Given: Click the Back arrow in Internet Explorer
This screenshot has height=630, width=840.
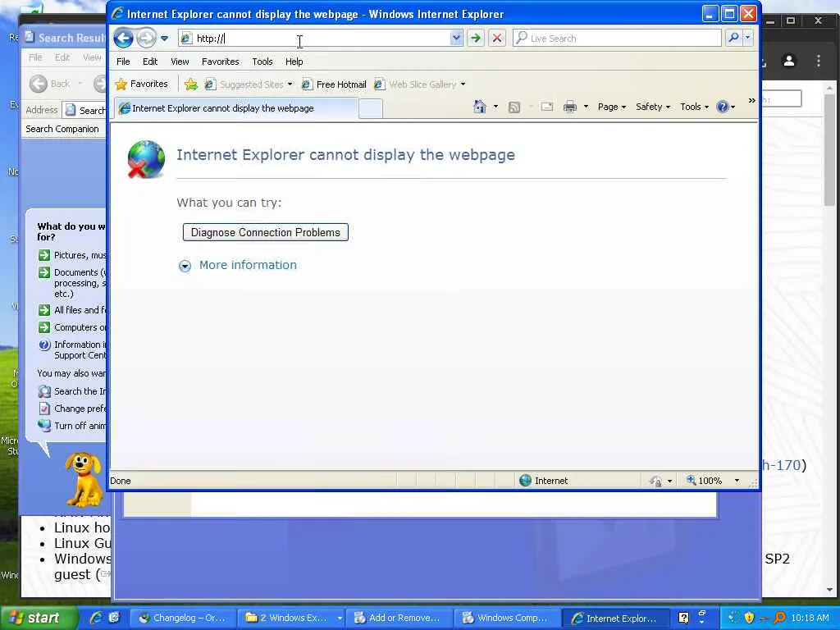Looking at the screenshot, I should point(124,38).
